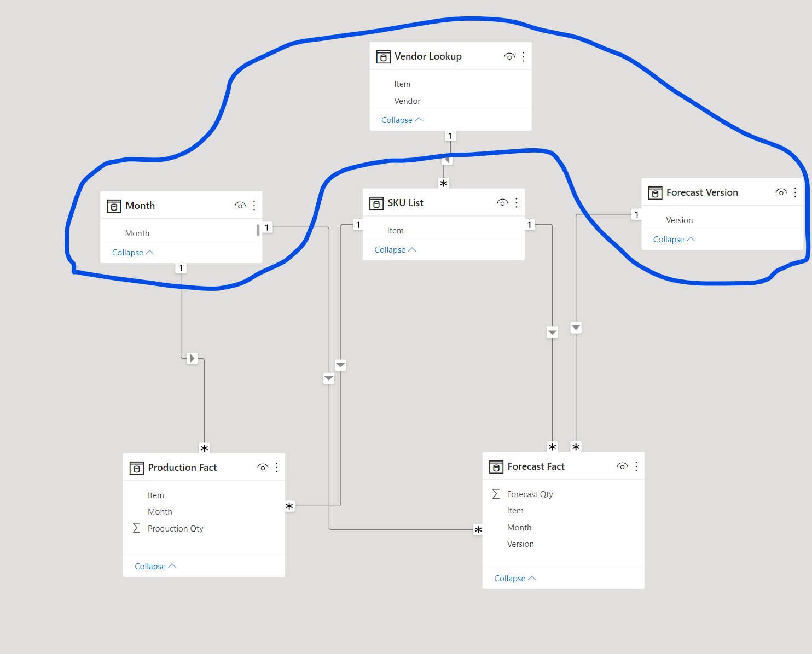812x654 pixels.
Task: Open Vendor Lookup more options menu
Action: (524, 56)
